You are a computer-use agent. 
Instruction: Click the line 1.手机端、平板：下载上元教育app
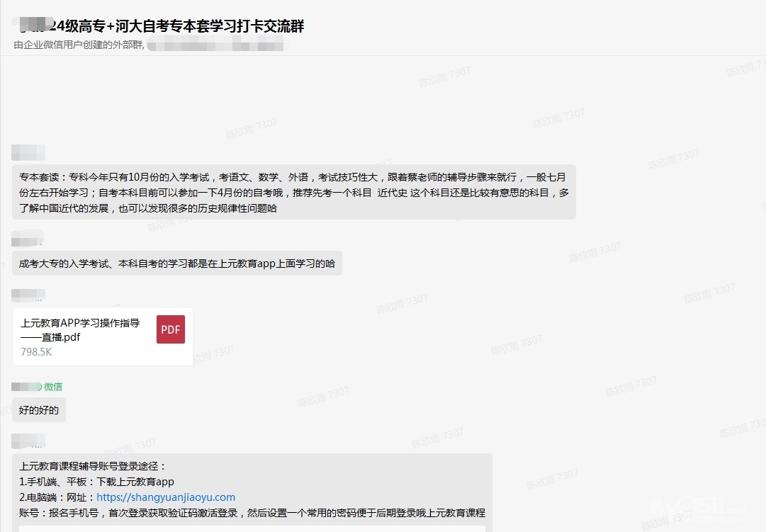pos(96,482)
